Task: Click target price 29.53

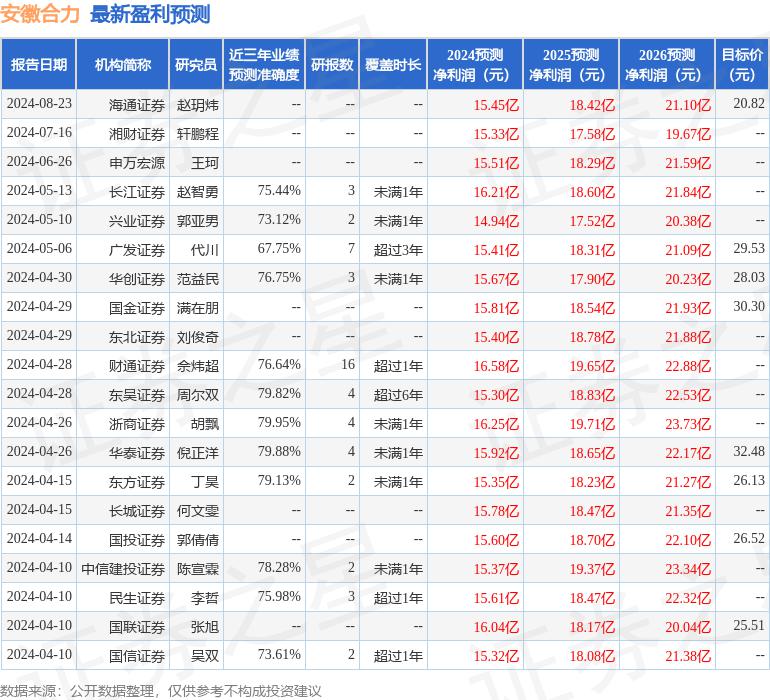Action: point(749,249)
